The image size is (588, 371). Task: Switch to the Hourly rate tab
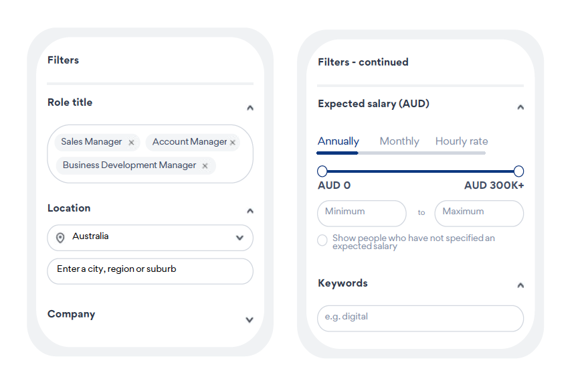point(462,141)
